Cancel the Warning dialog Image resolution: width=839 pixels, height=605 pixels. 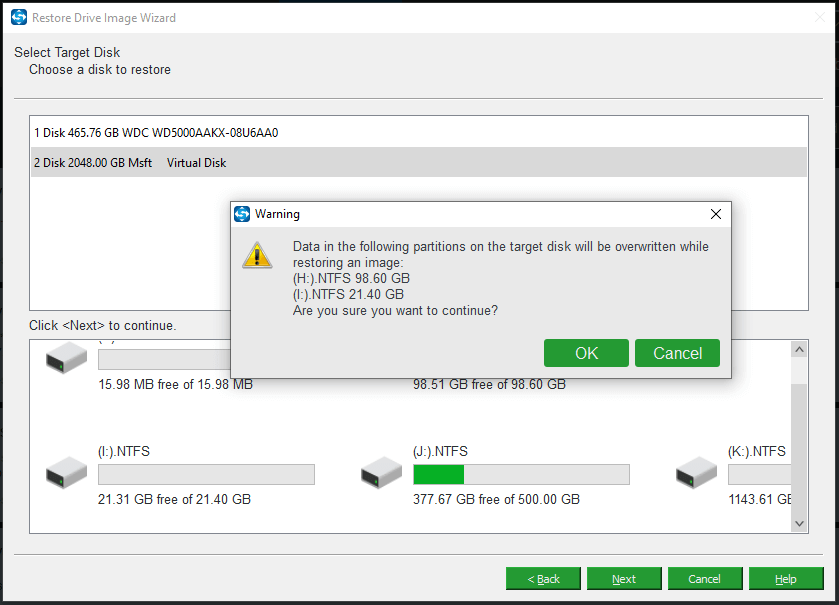coord(677,353)
